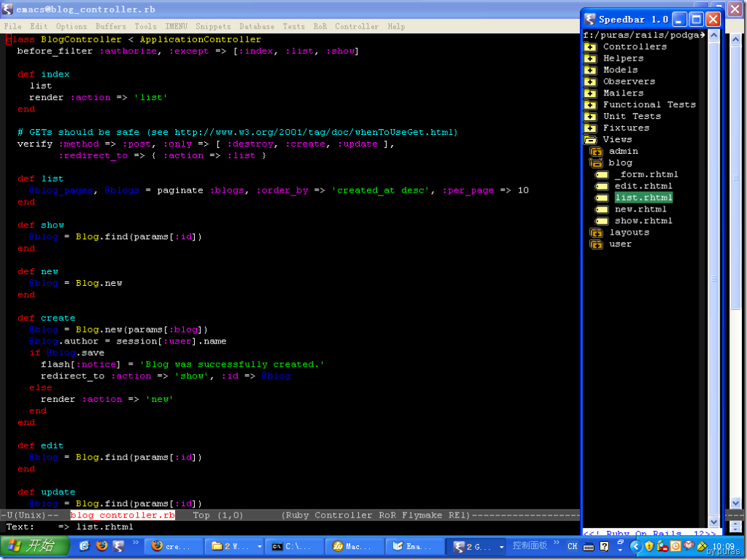747x560 pixels.
Task: Collapse the open Views folder icon
Action: (590, 139)
